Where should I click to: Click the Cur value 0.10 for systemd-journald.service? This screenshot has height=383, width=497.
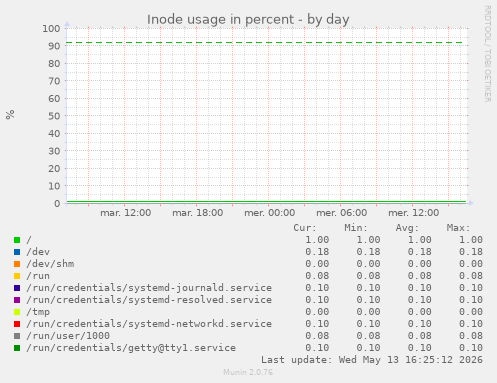[317, 288]
